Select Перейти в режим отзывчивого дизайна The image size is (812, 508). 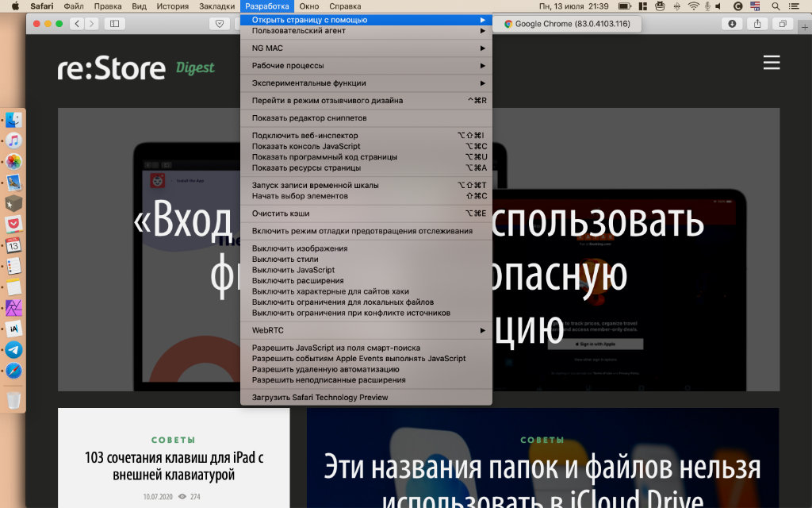[x=366, y=101]
